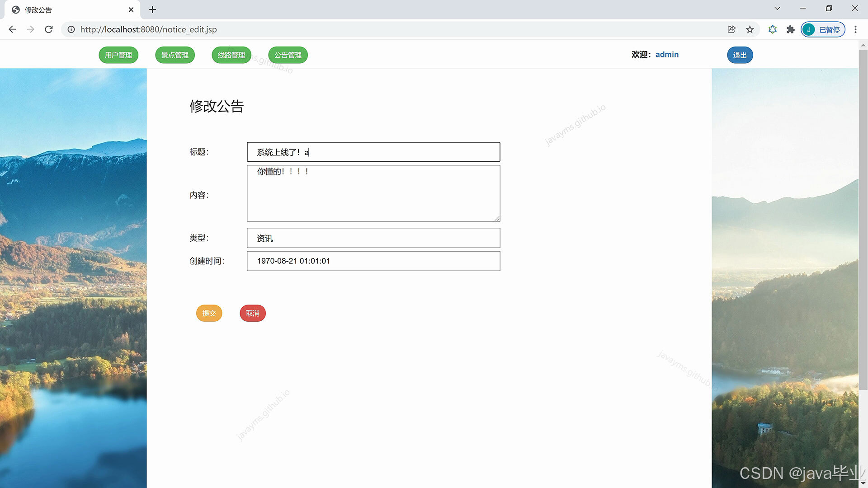
Task: Log out with the 退出 button
Action: pos(740,55)
